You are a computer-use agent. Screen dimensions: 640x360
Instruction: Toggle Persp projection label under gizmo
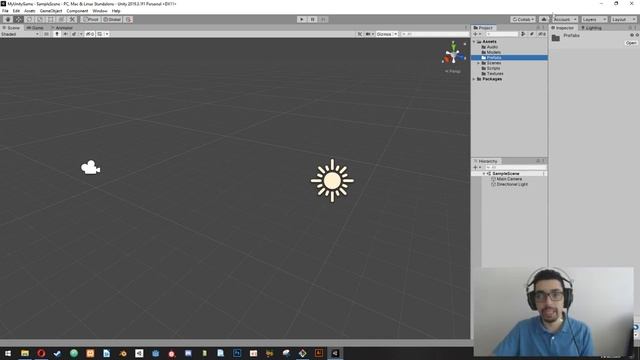tap(453, 71)
